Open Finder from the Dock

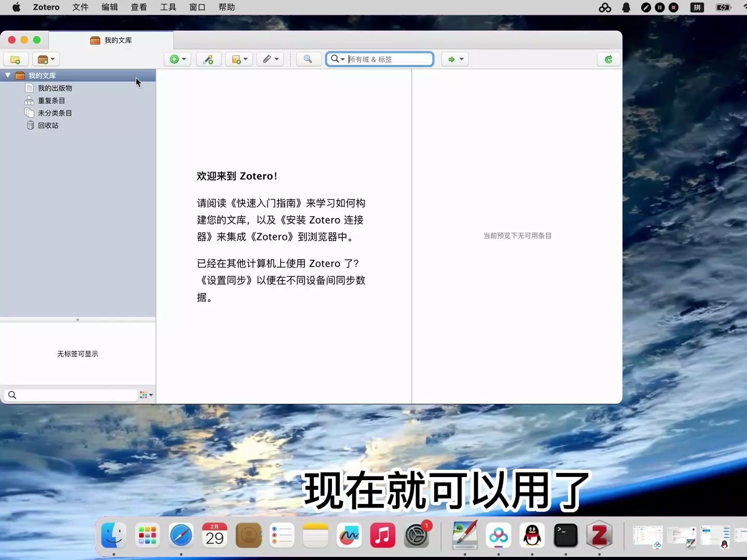pos(114,535)
